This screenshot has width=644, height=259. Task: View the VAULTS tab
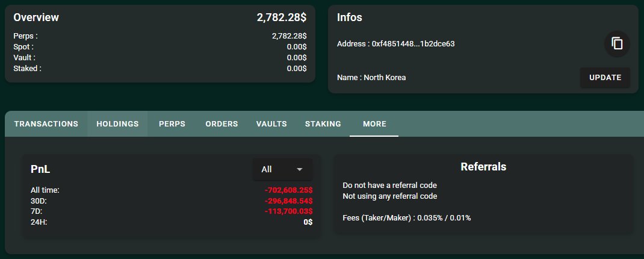pos(271,123)
